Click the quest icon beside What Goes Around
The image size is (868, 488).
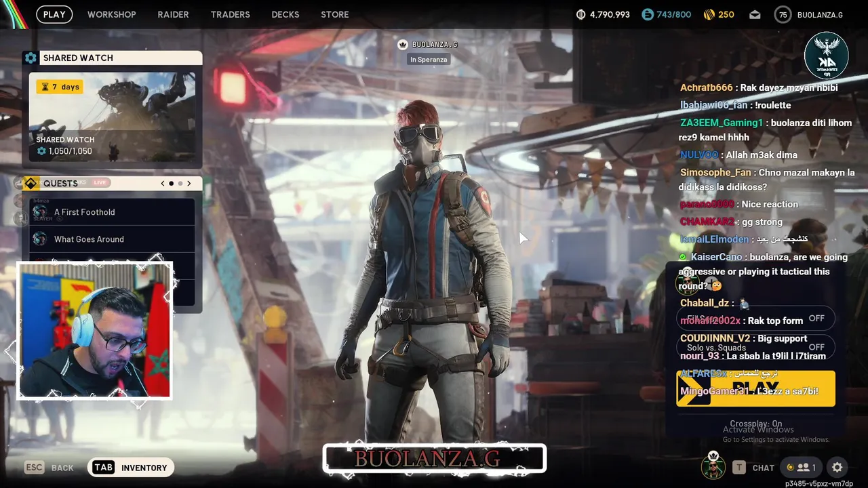pyautogui.click(x=40, y=239)
